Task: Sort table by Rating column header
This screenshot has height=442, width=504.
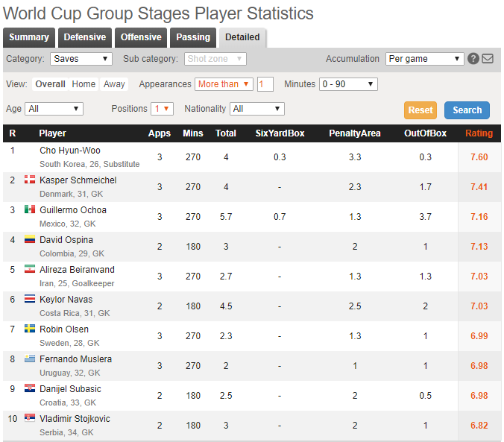Action: click(479, 133)
